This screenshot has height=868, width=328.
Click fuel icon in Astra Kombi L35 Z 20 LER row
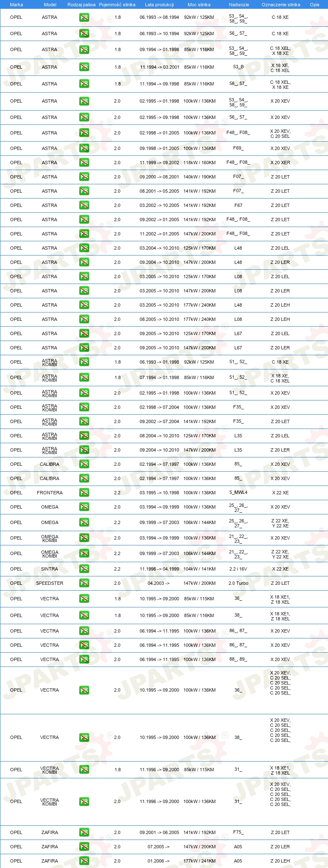point(84,450)
